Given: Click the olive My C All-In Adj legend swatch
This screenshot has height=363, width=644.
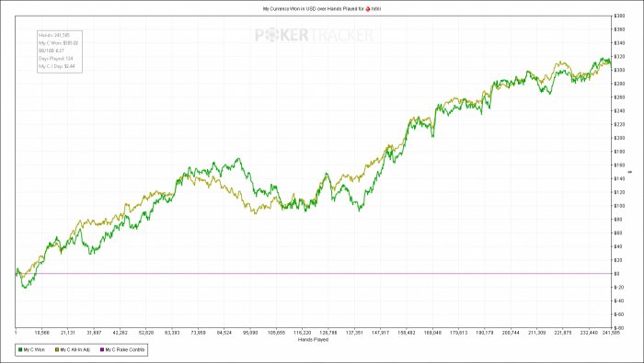Looking at the screenshot, I should tap(57, 350).
